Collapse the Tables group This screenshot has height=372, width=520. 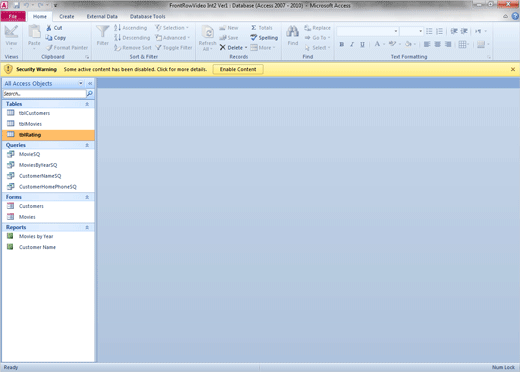(x=87, y=104)
